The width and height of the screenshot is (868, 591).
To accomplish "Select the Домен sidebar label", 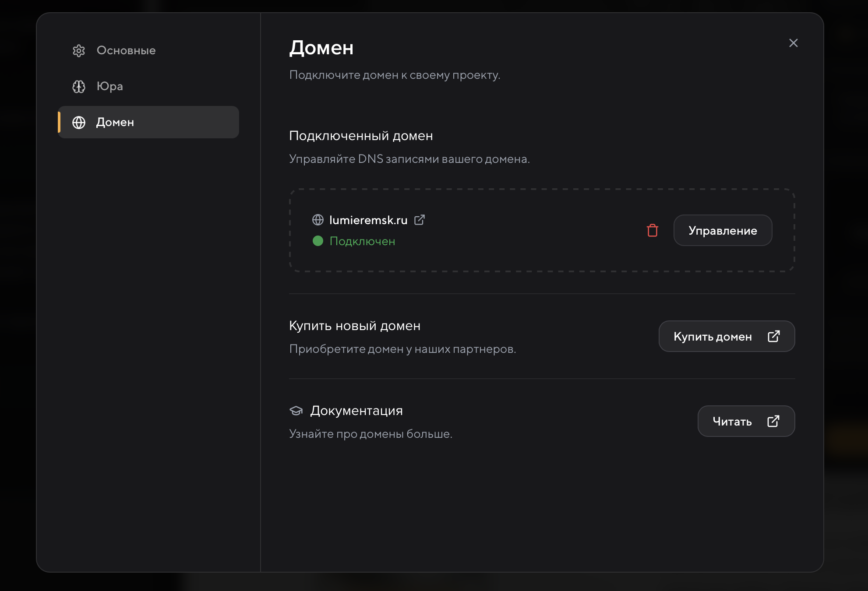I will [x=115, y=123].
